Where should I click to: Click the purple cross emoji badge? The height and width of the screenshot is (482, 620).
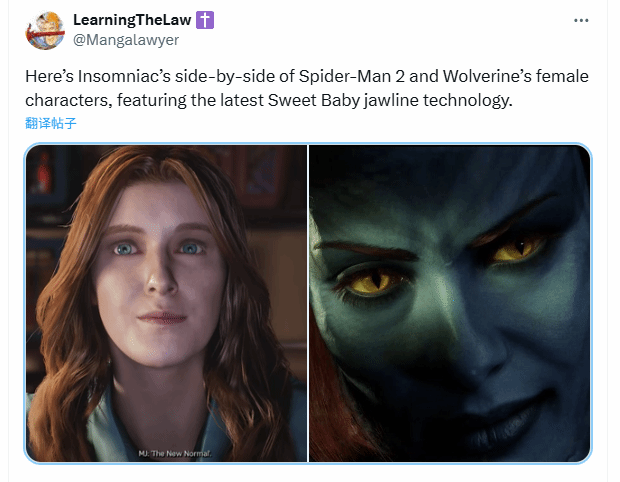205,20
